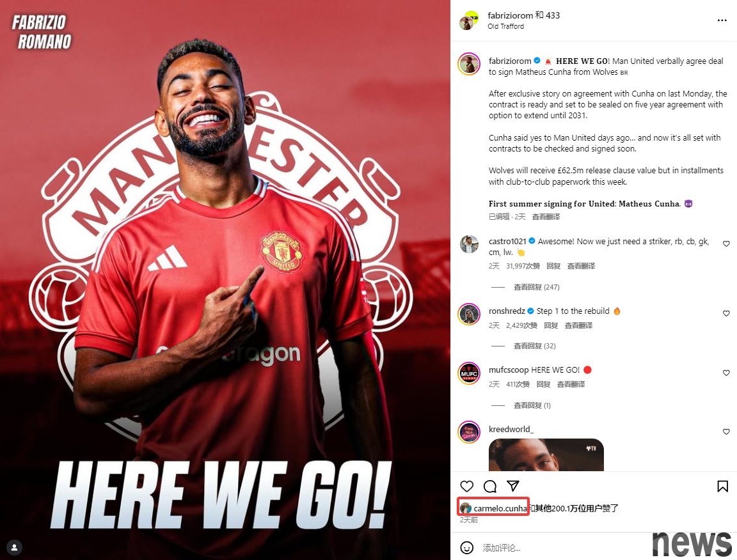Image resolution: width=737 pixels, height=560 pixels.
Task: Show tagged people icon on photo
Action: click(x=15, y=547)
